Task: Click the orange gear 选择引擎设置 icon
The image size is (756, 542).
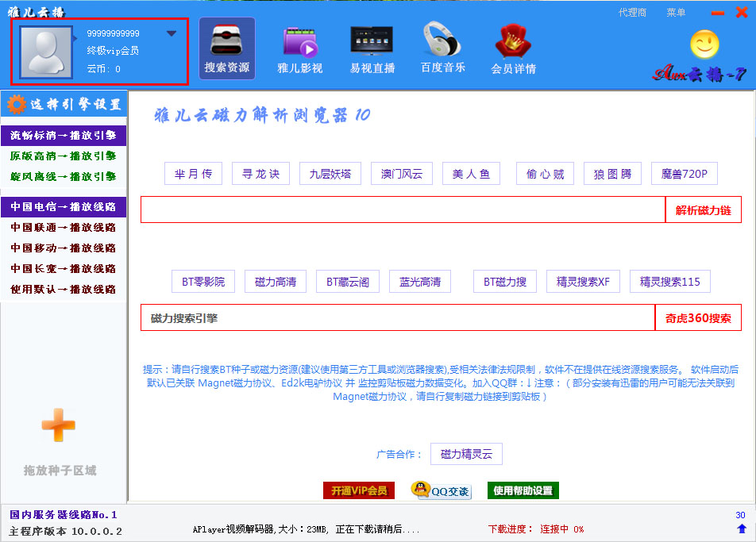Action: click(x=17, y=104)
